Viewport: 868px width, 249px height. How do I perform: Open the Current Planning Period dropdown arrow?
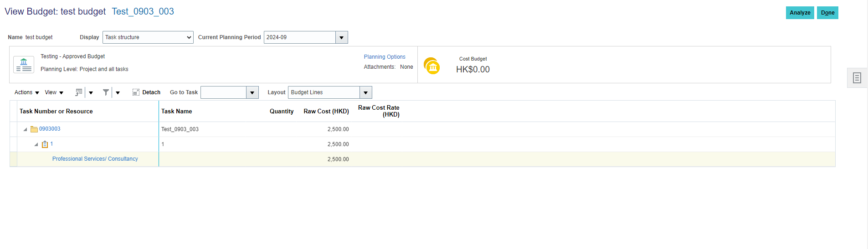(x=342, y=37)
